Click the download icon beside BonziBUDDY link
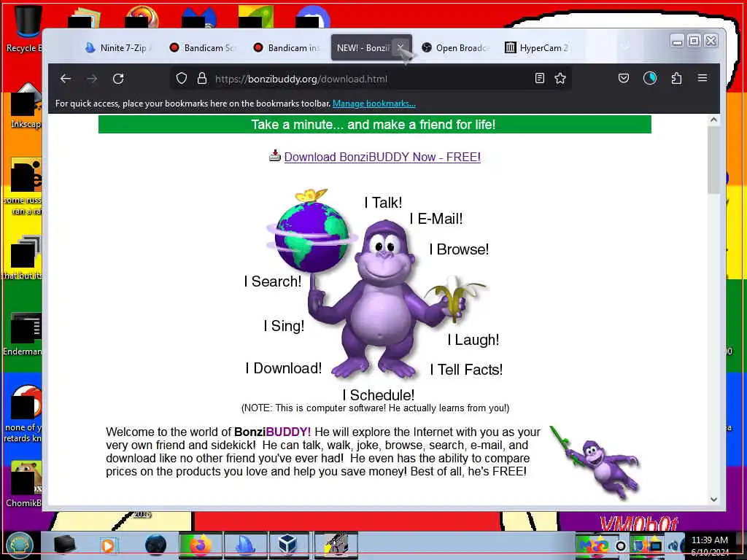The image size is (747, 560). 275,156
